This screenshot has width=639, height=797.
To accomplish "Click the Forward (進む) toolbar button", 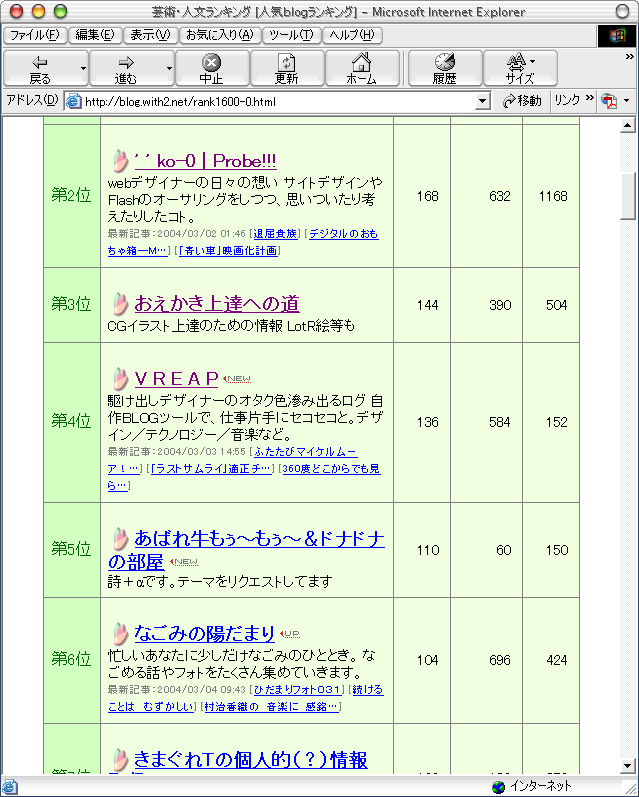I will click(x=126, y=69).
